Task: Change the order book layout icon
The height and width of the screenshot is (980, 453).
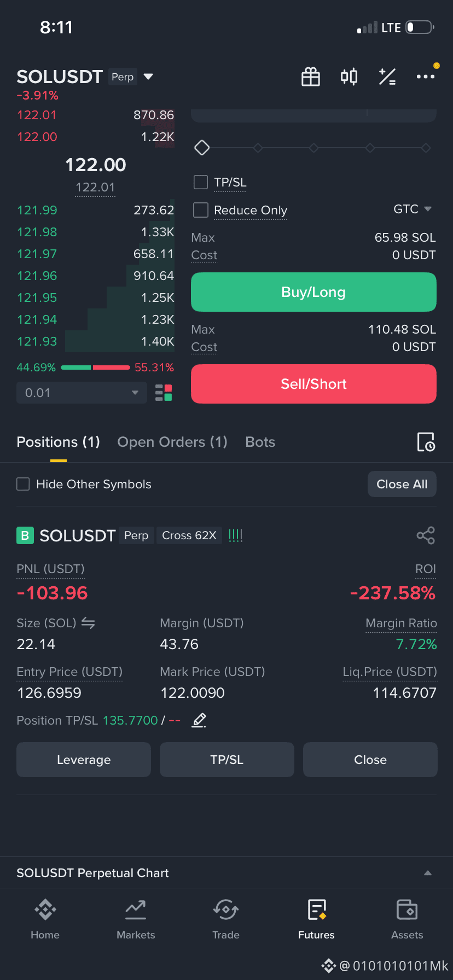Action: 164,393
